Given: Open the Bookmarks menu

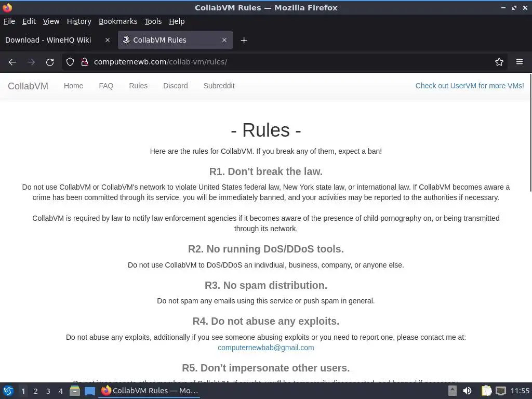Looking at the screenshot, I should pos(118,21).
